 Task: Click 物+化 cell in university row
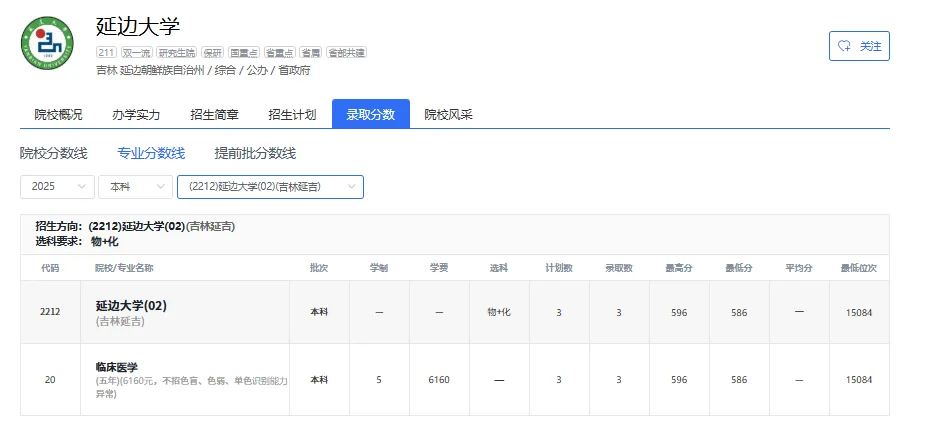pyautogui.click(x=499, y=312)
